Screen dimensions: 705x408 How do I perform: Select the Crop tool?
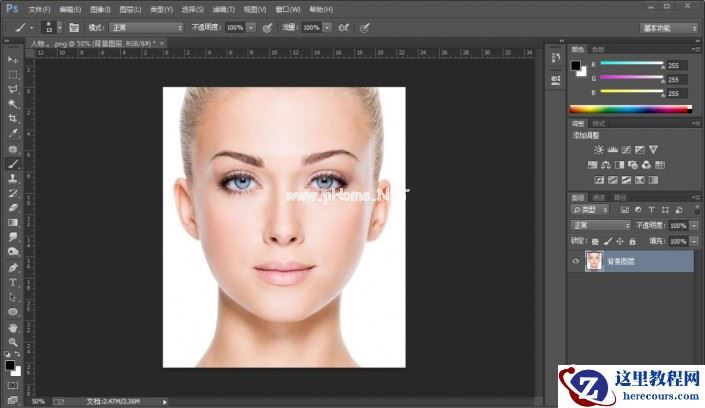click(x=13, y=118)
